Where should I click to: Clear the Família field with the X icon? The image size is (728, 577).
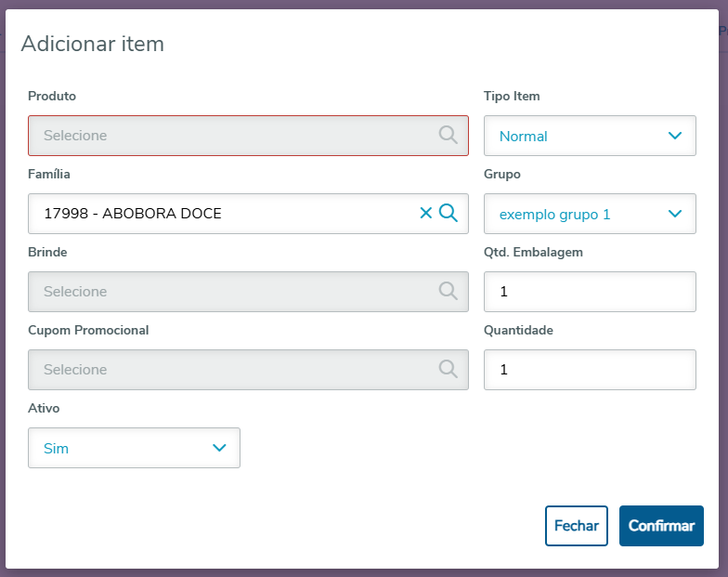click(x=426, y=214)
